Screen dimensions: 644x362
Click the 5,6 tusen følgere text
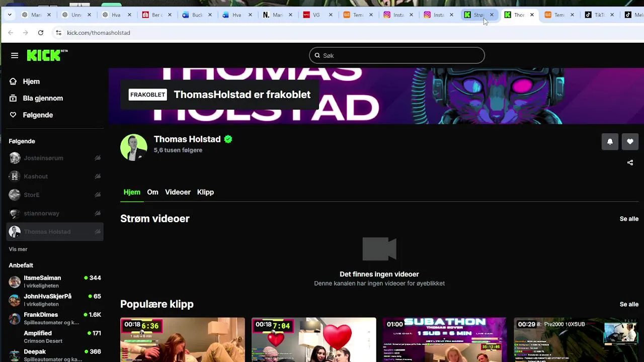pos(178,150)
